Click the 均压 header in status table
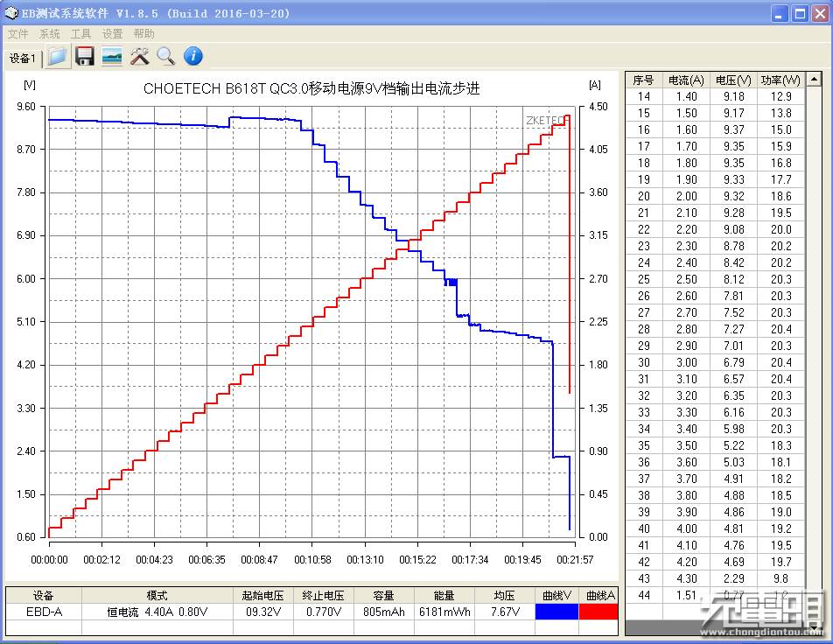833x644 pixels. pos(504,596)
